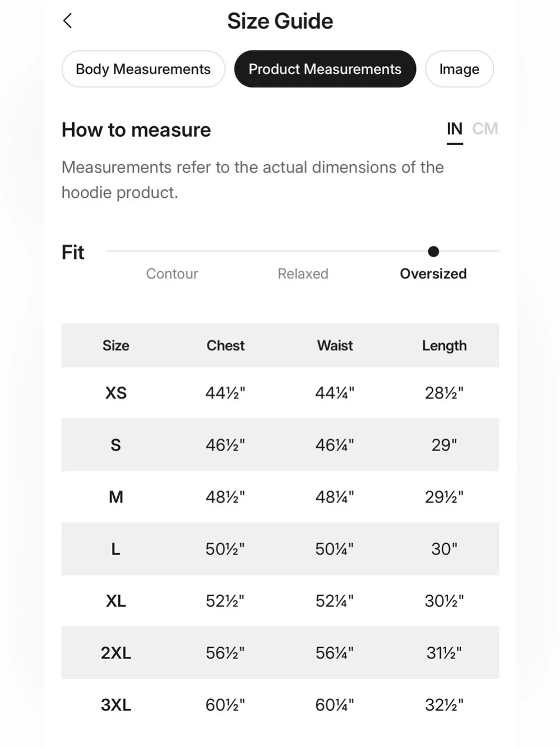Viewport: 560px width, 747px height.
Task: Select the XL size row
Action: 280,601
